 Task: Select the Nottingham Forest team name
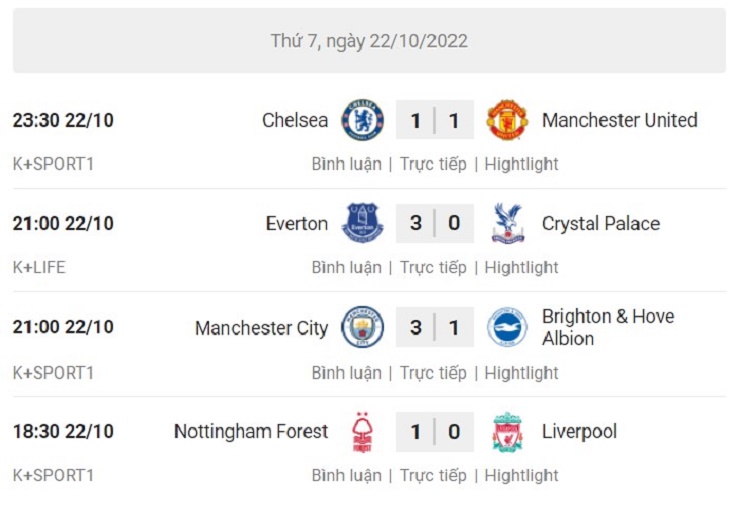pos(251,432)
